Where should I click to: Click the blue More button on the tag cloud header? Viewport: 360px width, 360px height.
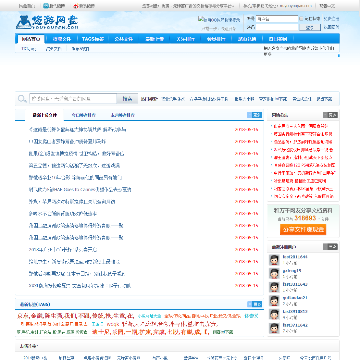(254, 304)
